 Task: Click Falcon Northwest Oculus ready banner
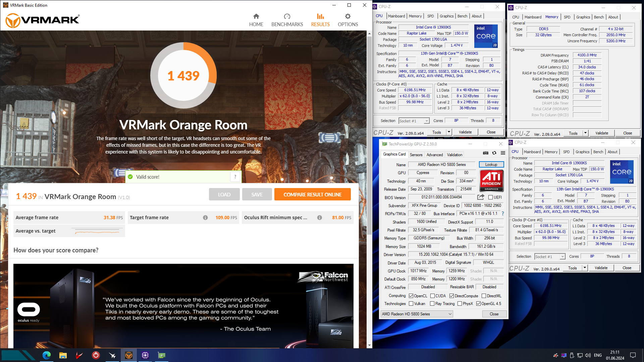click(183, 306)
